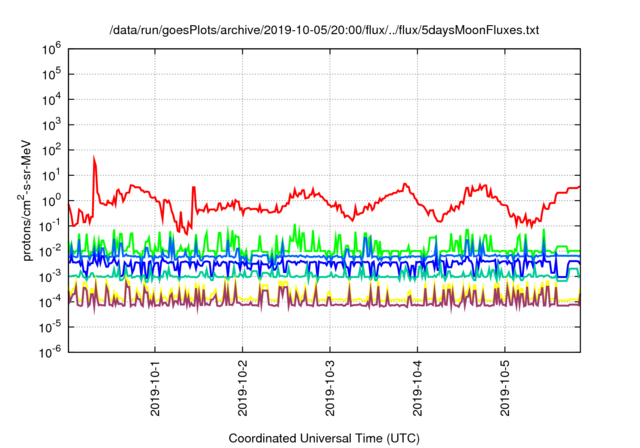Select the 2019-10-3 x-axis date label
Screen dimensions: 640x448
(x=330, y=388)
